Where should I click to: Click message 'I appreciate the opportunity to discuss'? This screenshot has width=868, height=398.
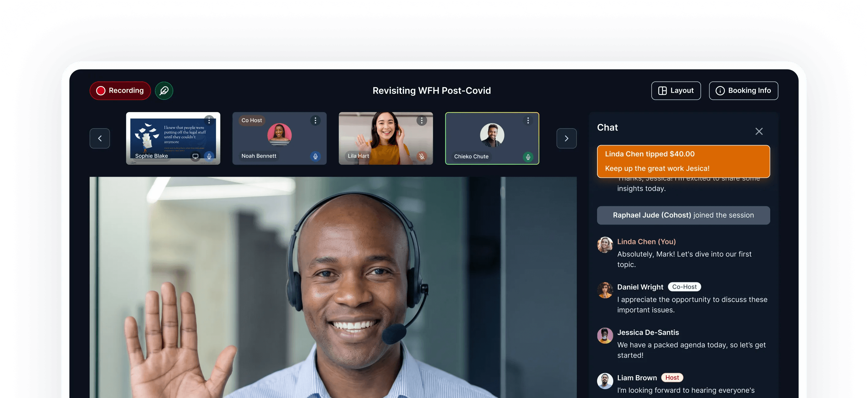point(692,305)
